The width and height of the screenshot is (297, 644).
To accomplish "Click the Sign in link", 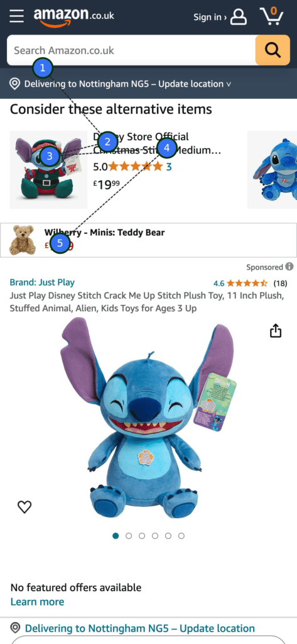I will [x=210, y=17].
